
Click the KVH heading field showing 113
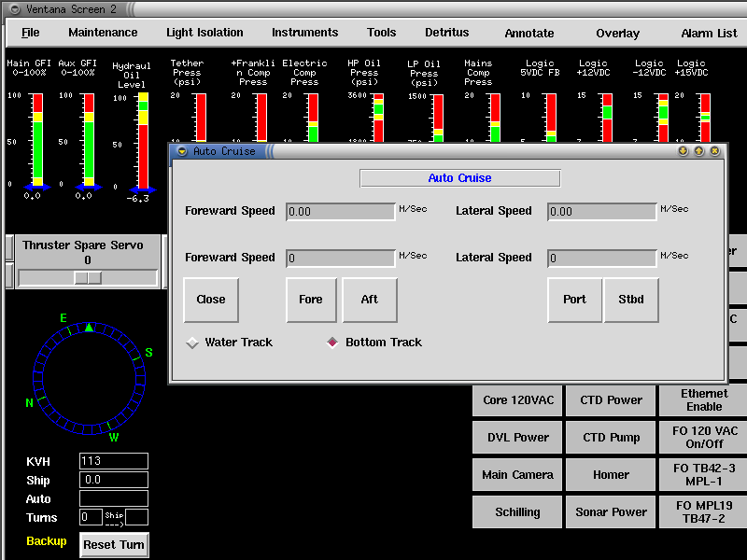coord(114,461)
